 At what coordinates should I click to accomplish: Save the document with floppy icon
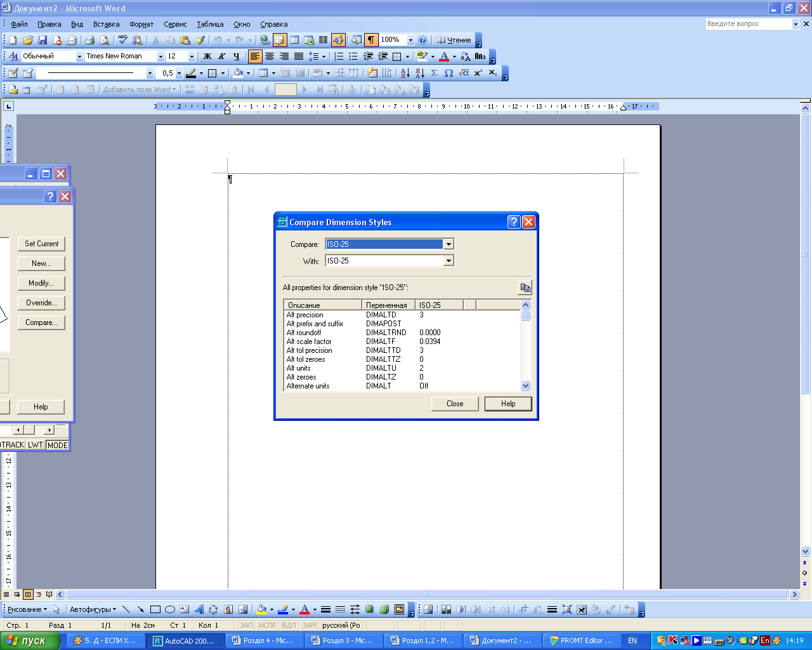point(43,40)
